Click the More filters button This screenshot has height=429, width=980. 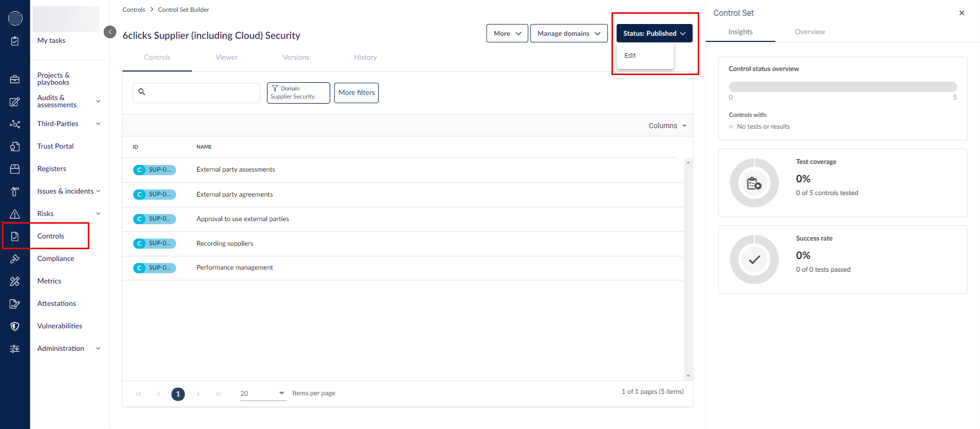coord(356,93)
